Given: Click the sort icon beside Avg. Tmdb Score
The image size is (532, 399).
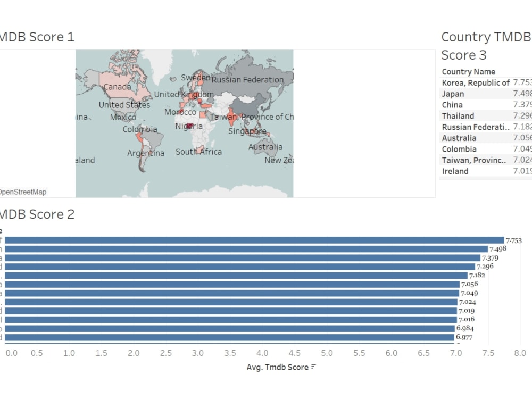Looking at the screenshot, I should pos(312,367).
